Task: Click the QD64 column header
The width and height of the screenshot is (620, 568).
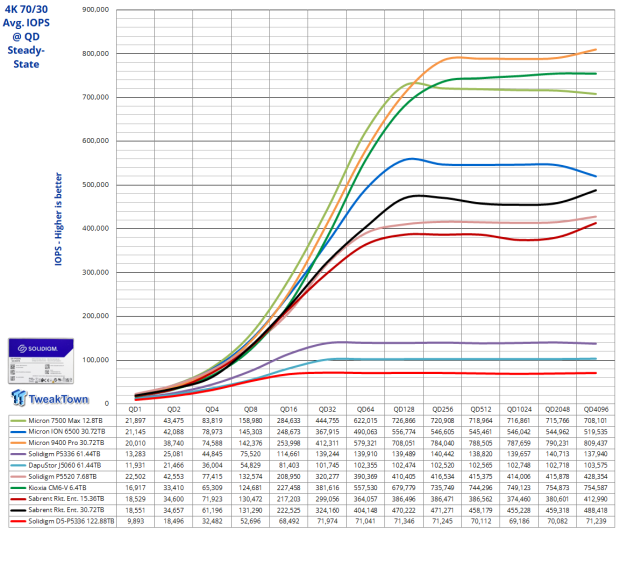Action: pyautogui.click(x=365, y=409)
